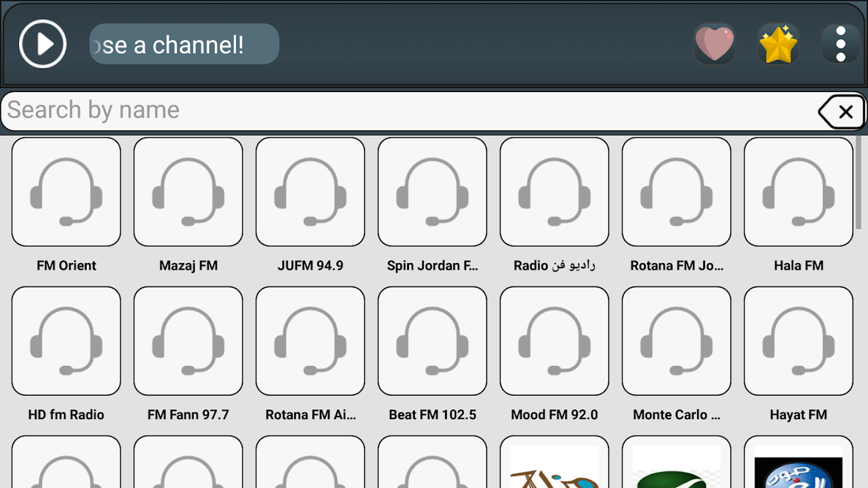The image size is (868, 488).
Task: Click the vertical scrollbar of station grid
Action: [859, 182]
